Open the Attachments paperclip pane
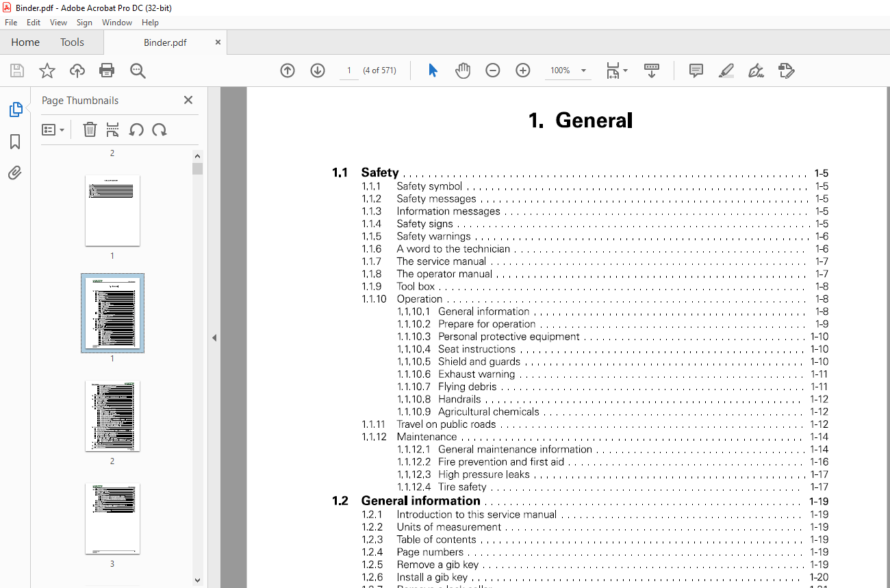 [15, 172]
